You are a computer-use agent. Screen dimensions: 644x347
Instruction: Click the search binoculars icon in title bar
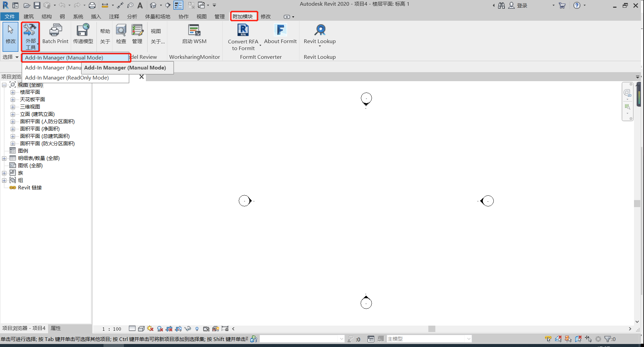coord(501,6)
